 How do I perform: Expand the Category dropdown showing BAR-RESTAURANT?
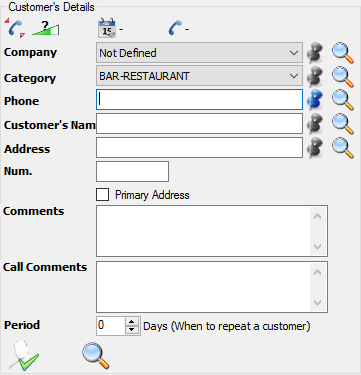[199, 76]
